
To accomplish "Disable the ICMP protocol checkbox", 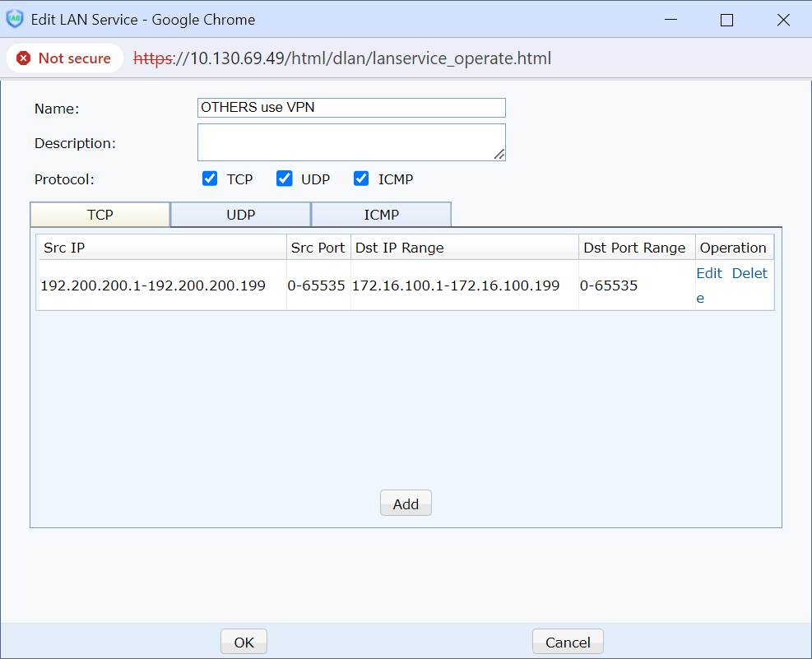I will point(361,179).
